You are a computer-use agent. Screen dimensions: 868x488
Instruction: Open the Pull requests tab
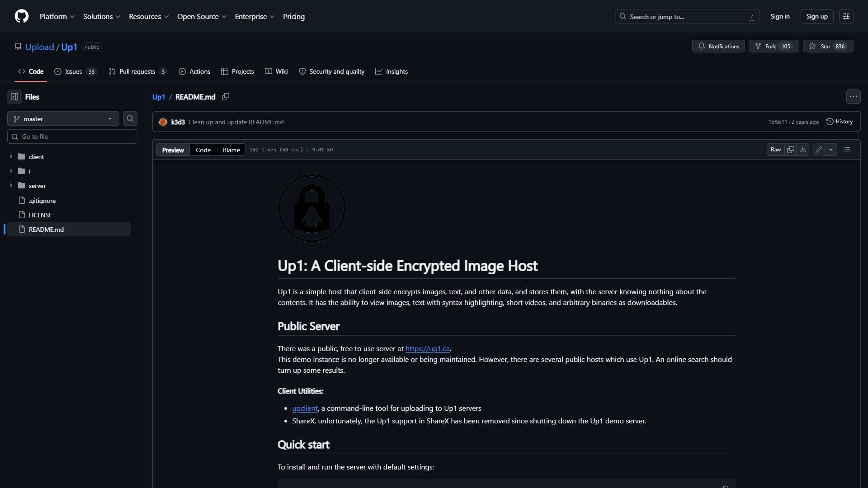pyautogui.click(x=137, y=71)
